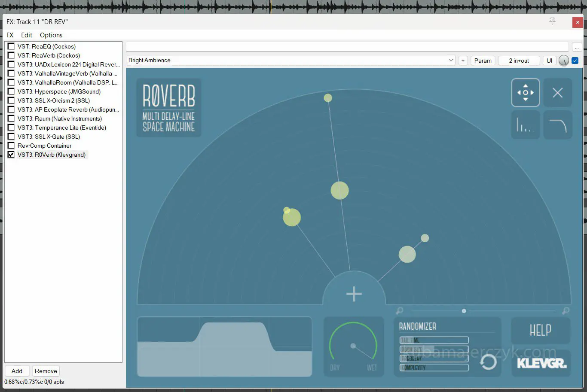Open the 2 in+out pin connector
The image size is (587, 392).
(519, 61)
